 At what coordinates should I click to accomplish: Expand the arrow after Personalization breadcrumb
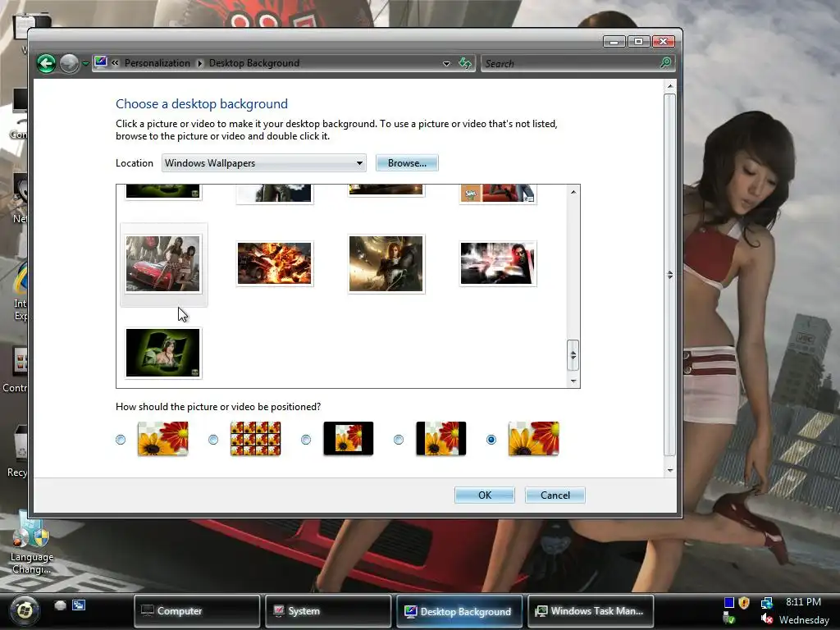pyautogui.click(x=200, y=63)
